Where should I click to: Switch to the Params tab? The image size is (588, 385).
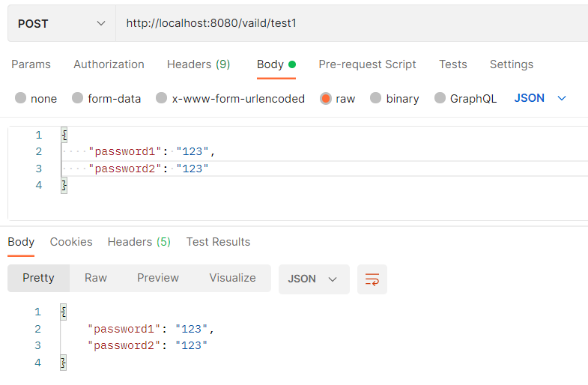[x=31, y=64]
